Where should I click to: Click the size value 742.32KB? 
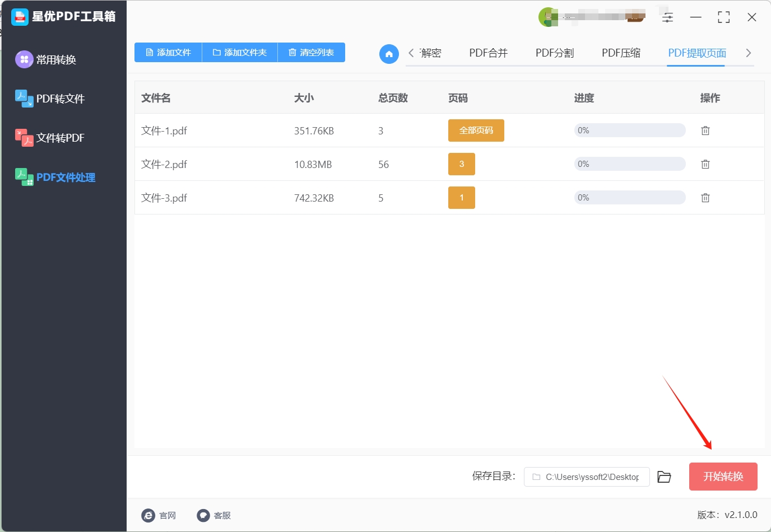pyautogui.click(x=314, y=198)
